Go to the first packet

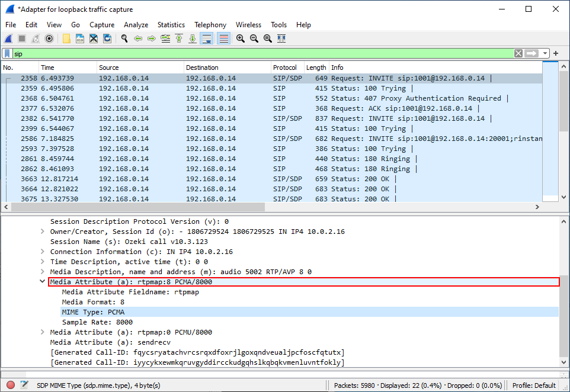click(x=179, y=38)
